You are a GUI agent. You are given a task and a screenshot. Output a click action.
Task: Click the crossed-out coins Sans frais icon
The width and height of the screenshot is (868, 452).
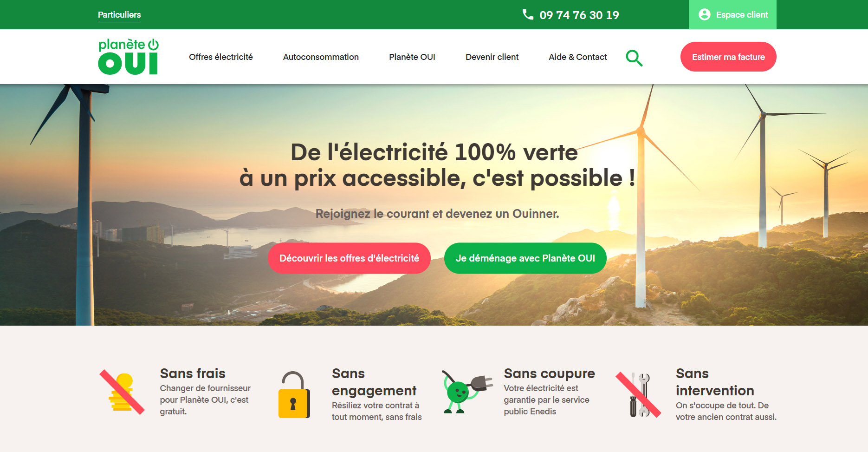(122, 392)
